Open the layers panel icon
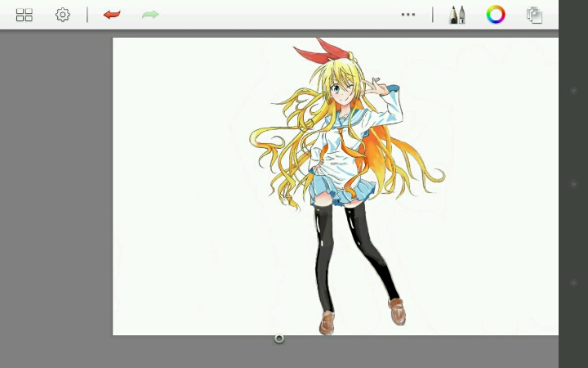The height and width of the screenshot is (368, 588). (x=535, y=15)
